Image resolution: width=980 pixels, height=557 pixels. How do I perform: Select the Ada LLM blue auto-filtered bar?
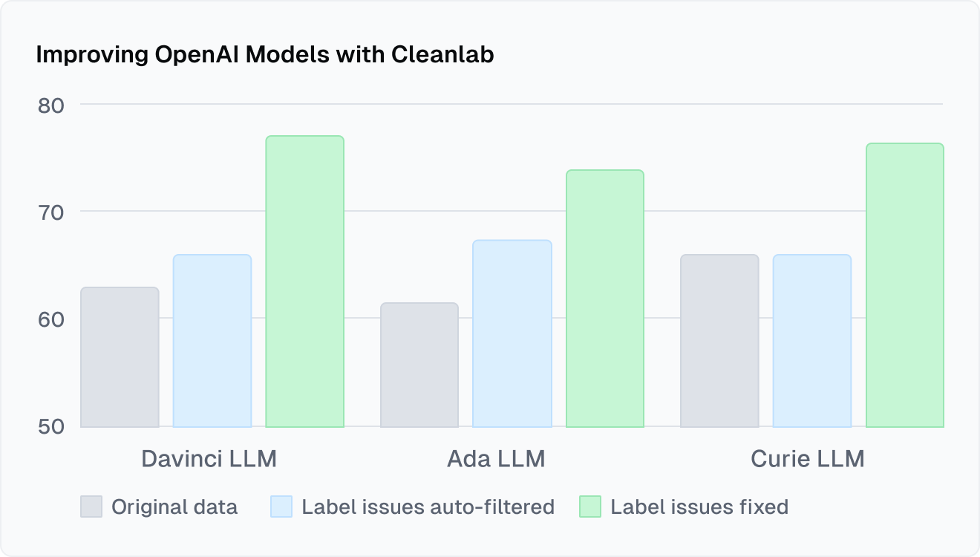tap(512, 333)
